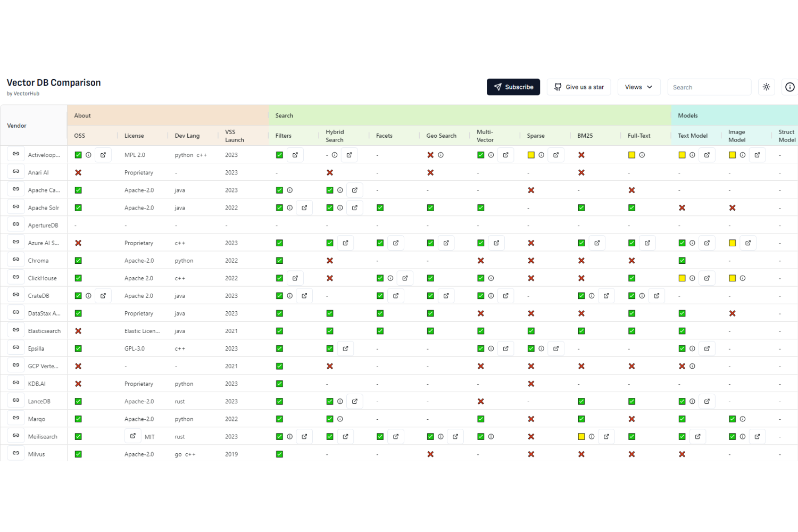This screenshot has height=532, width=798.
Task: Sort by Dev Lang column header
Action: (187, 136)
